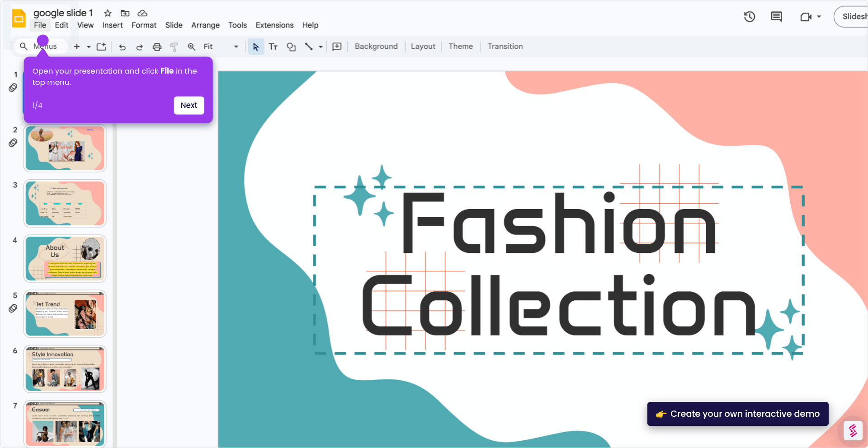Click the Undo icon

click(122, 47)
